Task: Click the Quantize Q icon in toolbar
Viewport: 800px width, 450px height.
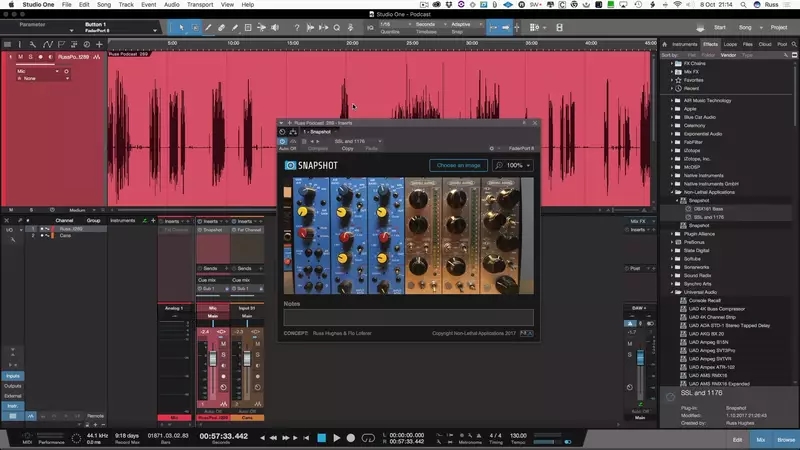Action: click(x=337, y=28)
